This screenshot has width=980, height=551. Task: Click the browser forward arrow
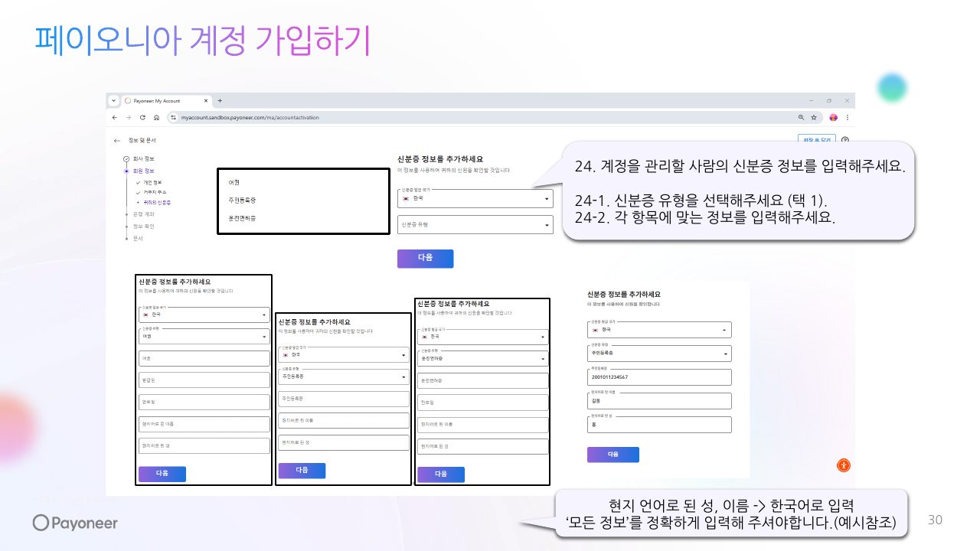(x=128, y=117)
